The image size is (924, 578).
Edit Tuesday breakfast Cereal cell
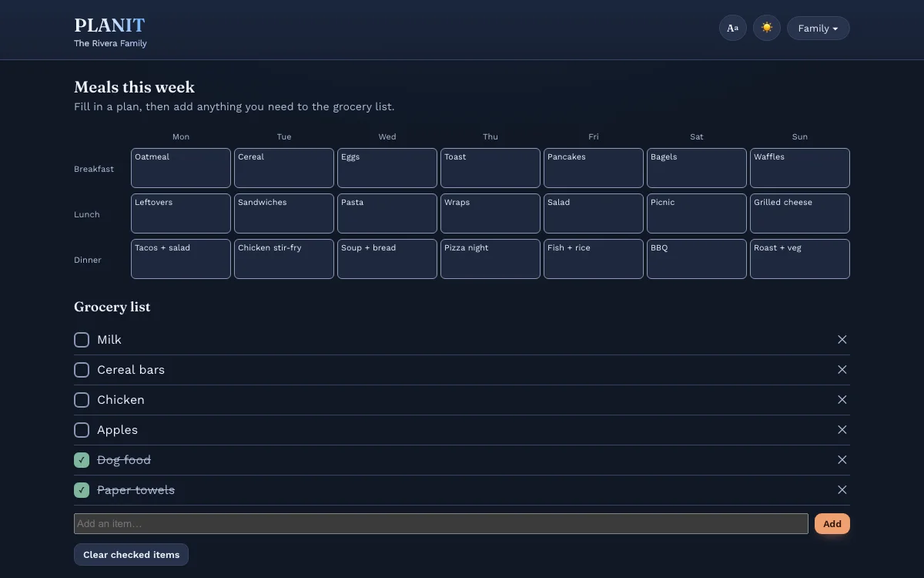pos(284,168)
